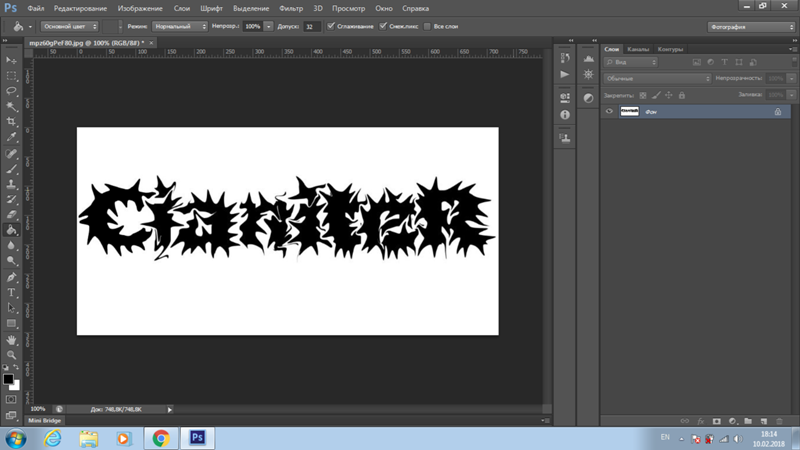800x450 pixels.
Task: Open the Редактирование menu
Action: coord(81,8)
